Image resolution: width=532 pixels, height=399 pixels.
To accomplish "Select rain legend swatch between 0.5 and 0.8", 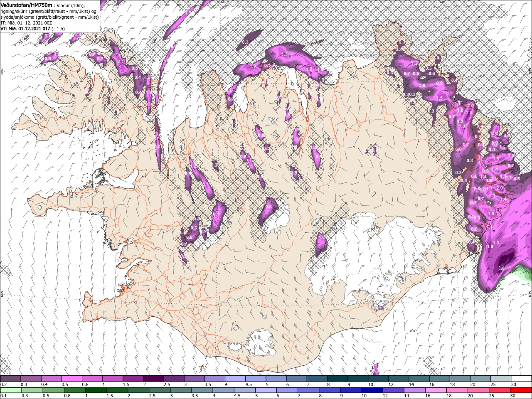I will [x=53, y=390].
